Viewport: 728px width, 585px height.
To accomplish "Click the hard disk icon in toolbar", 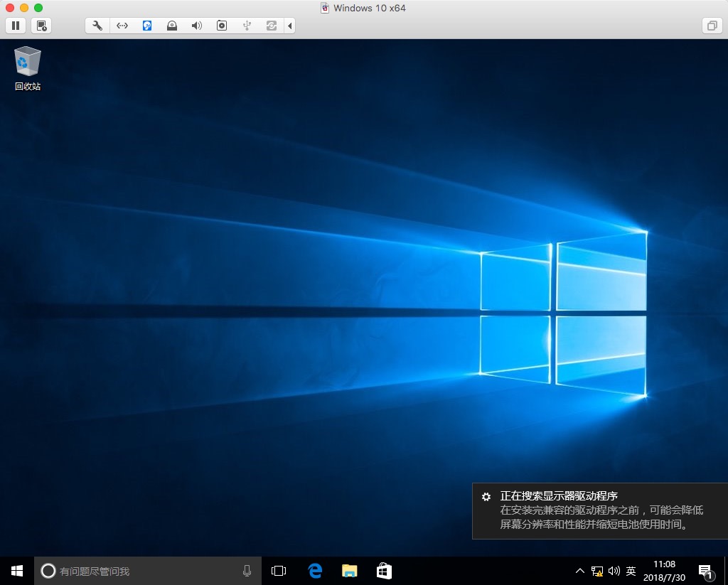I will coord(147,26).
